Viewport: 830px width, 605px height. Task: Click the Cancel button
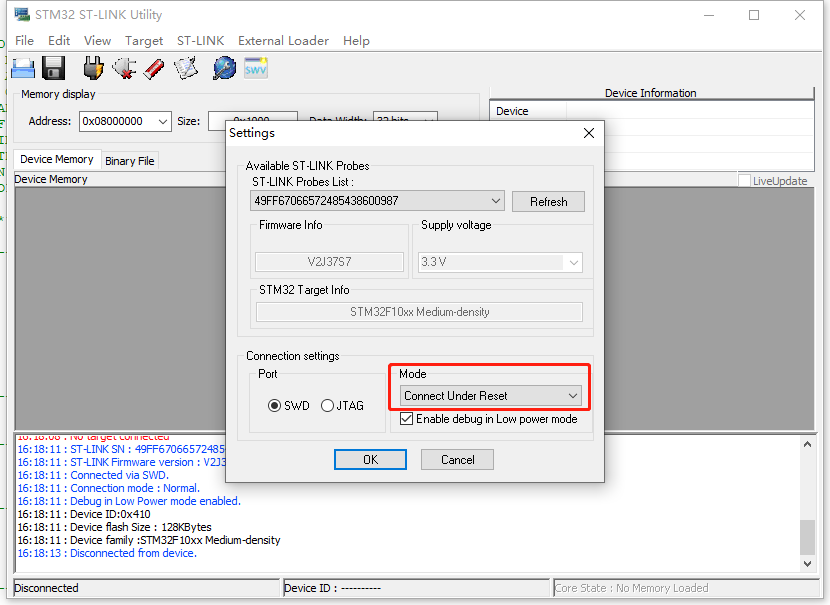coord(458,459)
